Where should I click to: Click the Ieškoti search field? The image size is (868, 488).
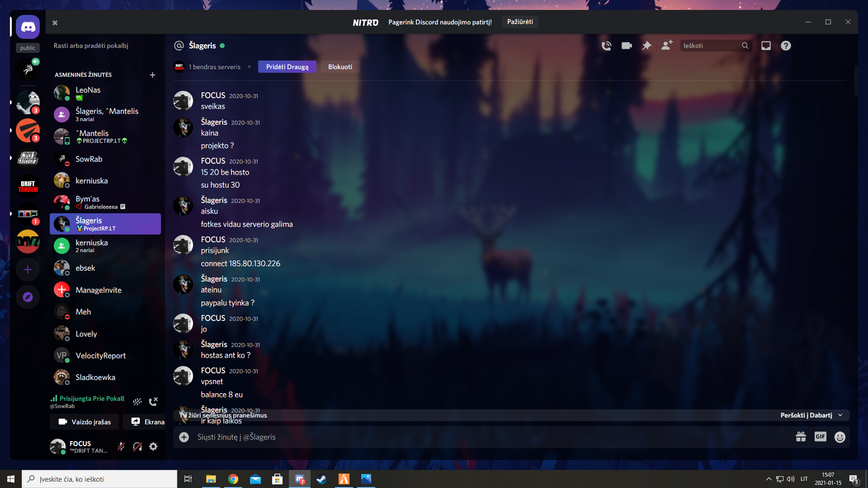[716, 46]
